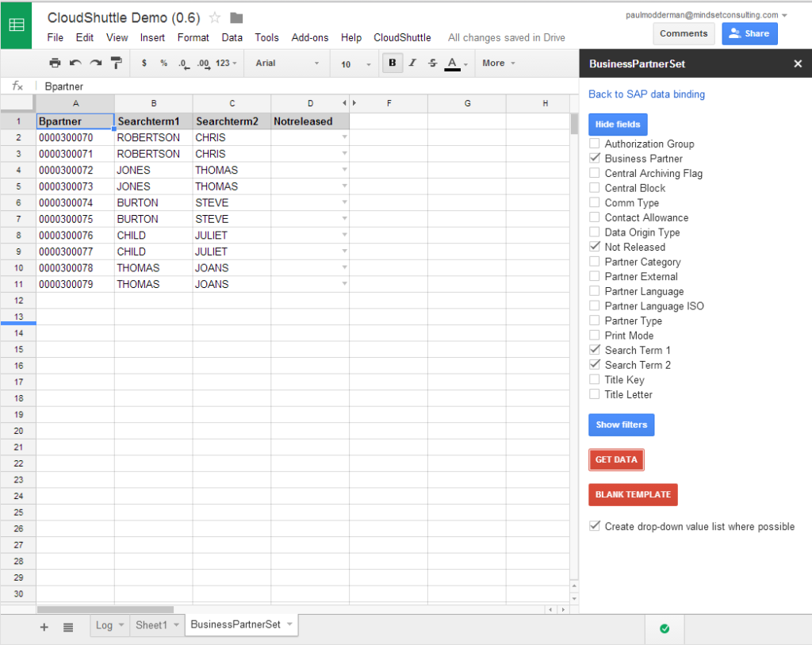Screen dimensions: 812x645
Task: Toggle Create drop-down value list option
Action: click(595, 526)
